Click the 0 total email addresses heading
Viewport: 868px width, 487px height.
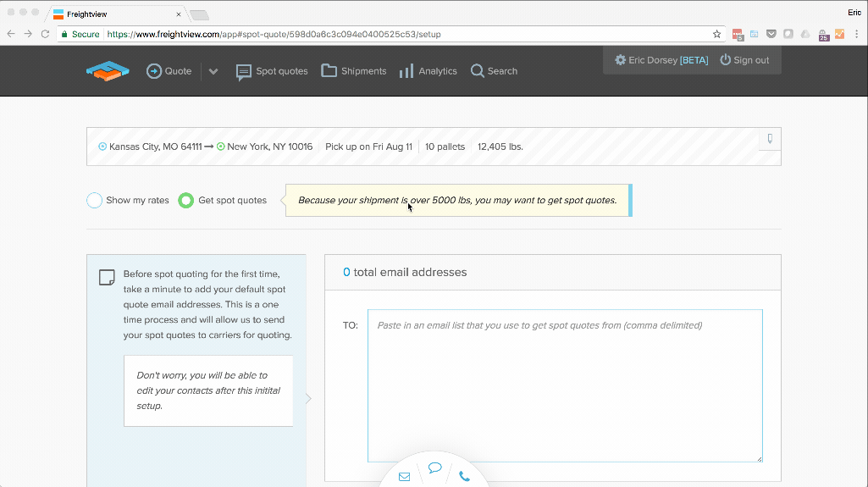[x=405, y=272]
